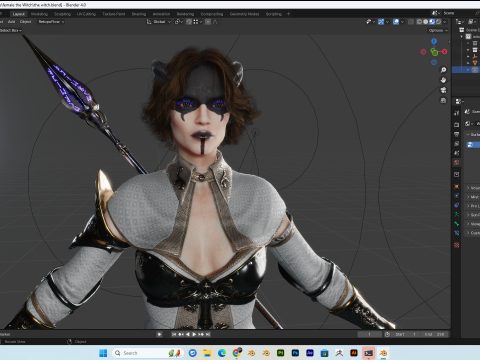
Task: Click the Windows taskbar Search box
Action: 148,353
